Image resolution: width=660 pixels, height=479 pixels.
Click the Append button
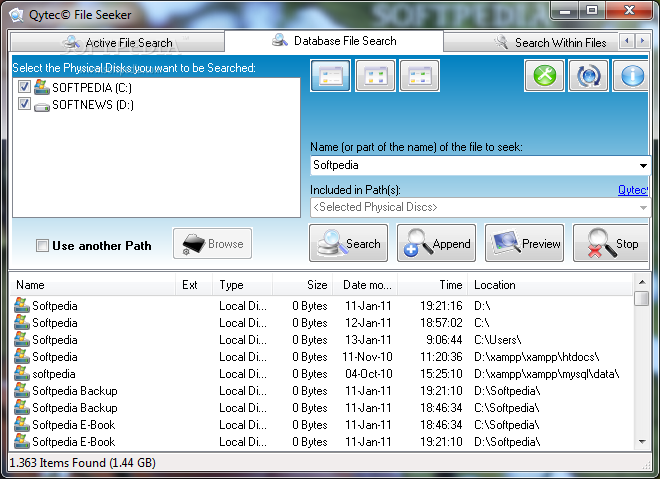tap(436, 243)
